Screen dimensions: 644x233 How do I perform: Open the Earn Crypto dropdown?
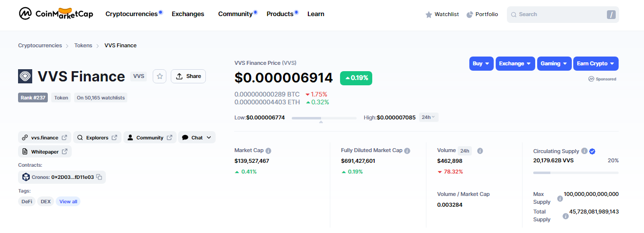coord(596,63)
